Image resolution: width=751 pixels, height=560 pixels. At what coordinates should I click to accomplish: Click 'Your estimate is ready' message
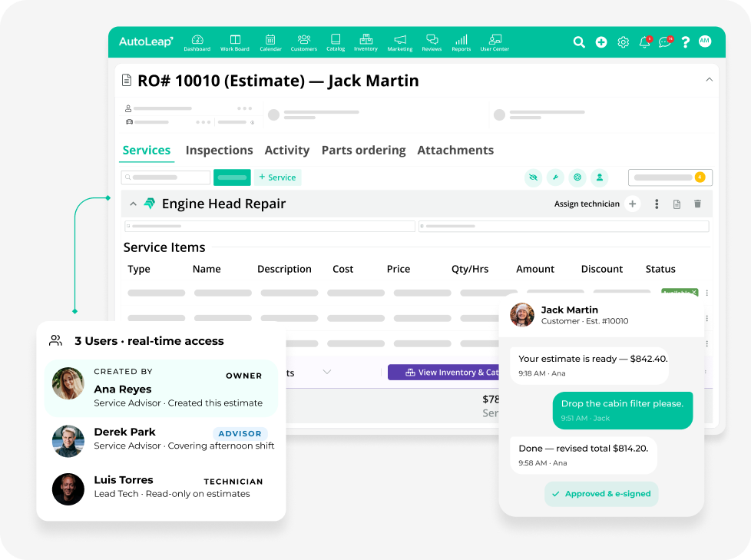(x=589, y=366)
